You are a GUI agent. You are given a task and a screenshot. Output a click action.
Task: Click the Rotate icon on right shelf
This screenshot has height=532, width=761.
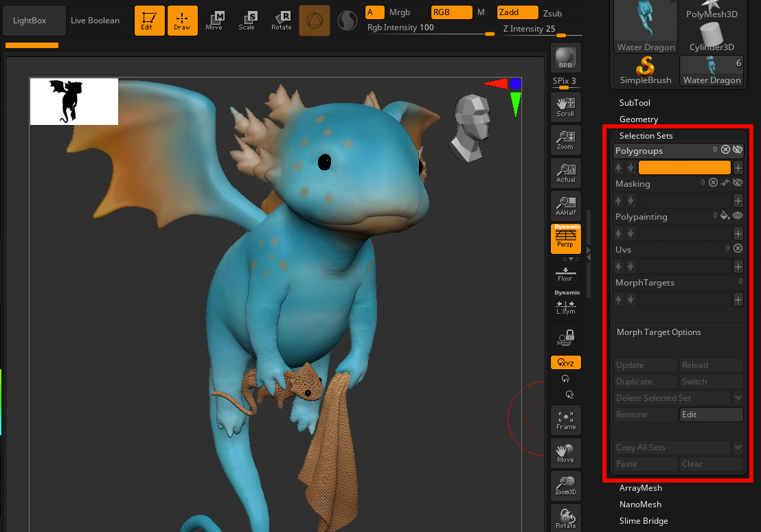pos(565,518)
